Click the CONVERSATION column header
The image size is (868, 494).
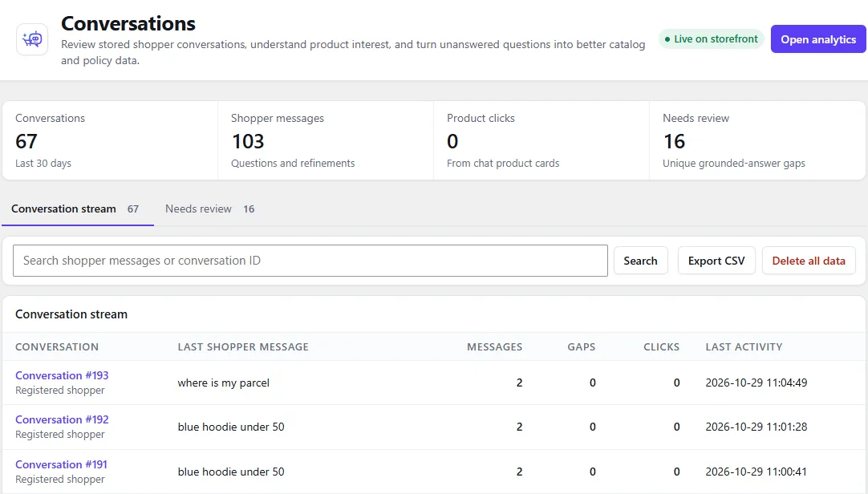point(57,347)
